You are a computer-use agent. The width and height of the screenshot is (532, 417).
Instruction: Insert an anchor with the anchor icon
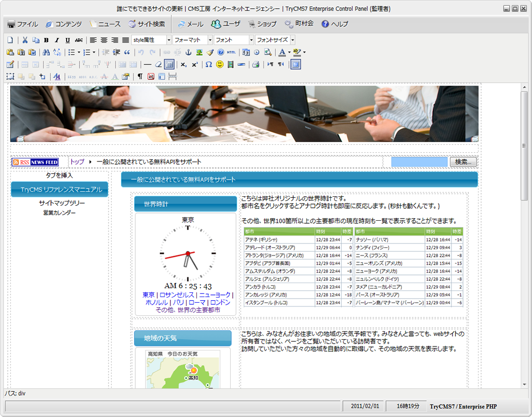point(189,52)
